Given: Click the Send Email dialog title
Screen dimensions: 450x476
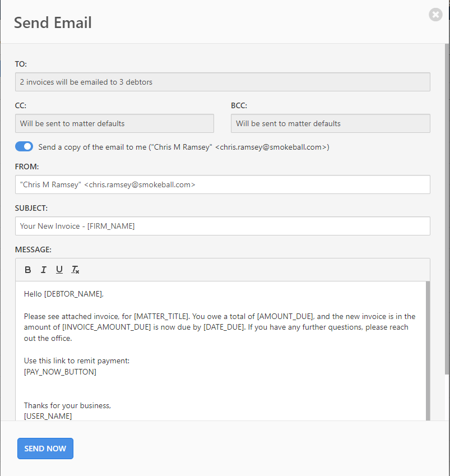Looking at the screenshot, I should pos(53,22).
